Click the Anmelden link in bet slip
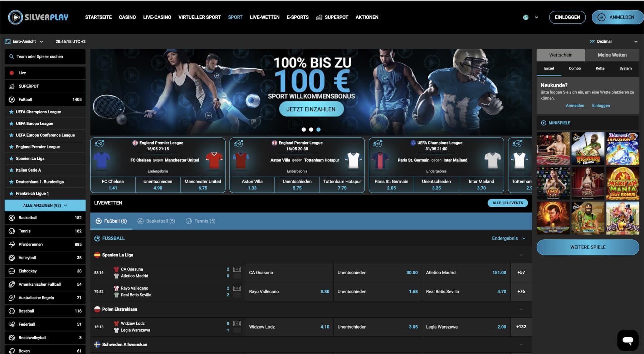Viewport: 644px width, 354px height. (x=575, y=105)
